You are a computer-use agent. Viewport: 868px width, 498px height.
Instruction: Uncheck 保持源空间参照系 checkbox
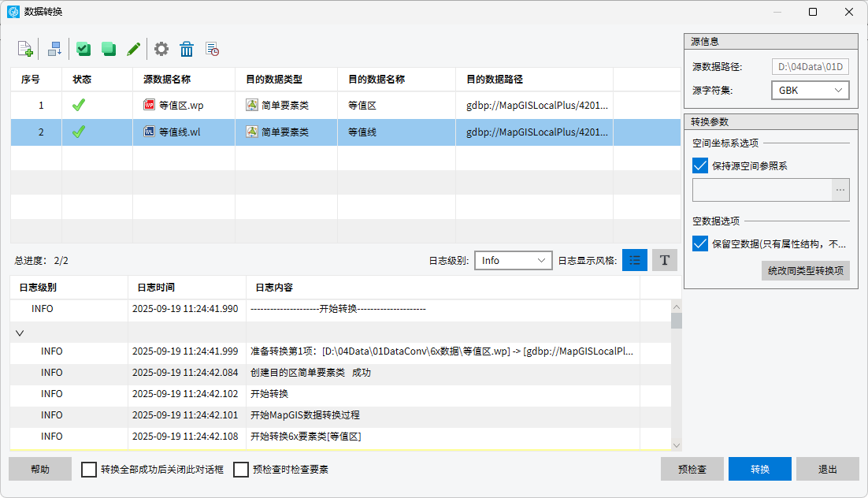pos(699,165)
